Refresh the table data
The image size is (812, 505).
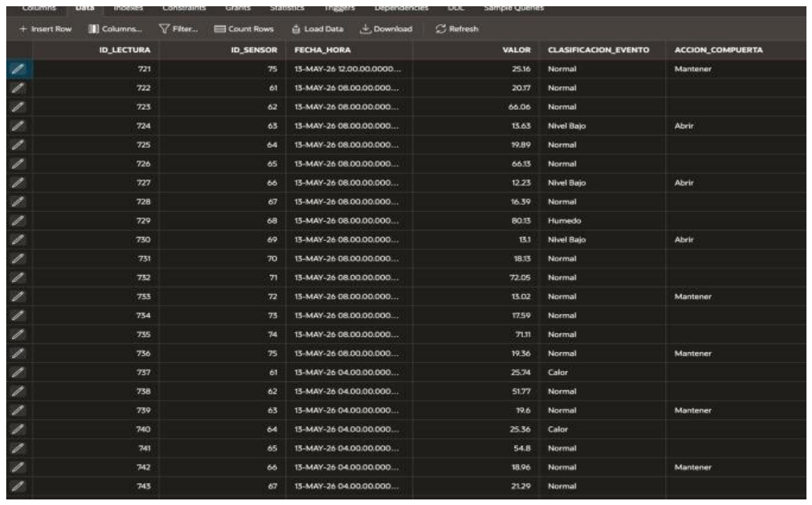457,29
